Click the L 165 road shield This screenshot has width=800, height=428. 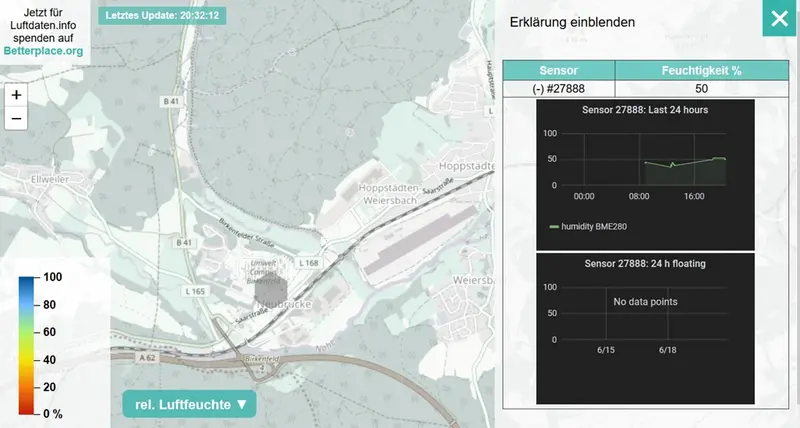pos(197,290)
